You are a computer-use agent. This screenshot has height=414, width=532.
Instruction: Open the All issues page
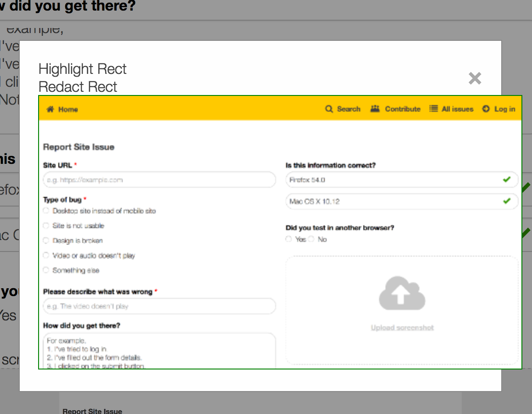click(x=456, y=109)
